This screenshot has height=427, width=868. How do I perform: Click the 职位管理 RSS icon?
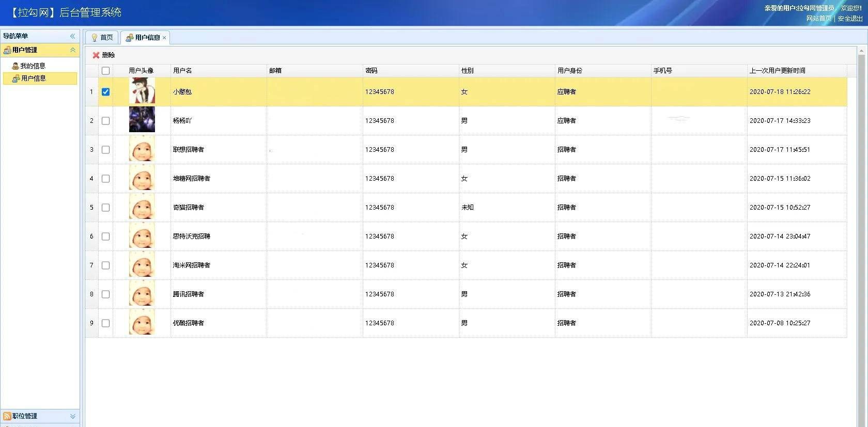coord(7,416)
